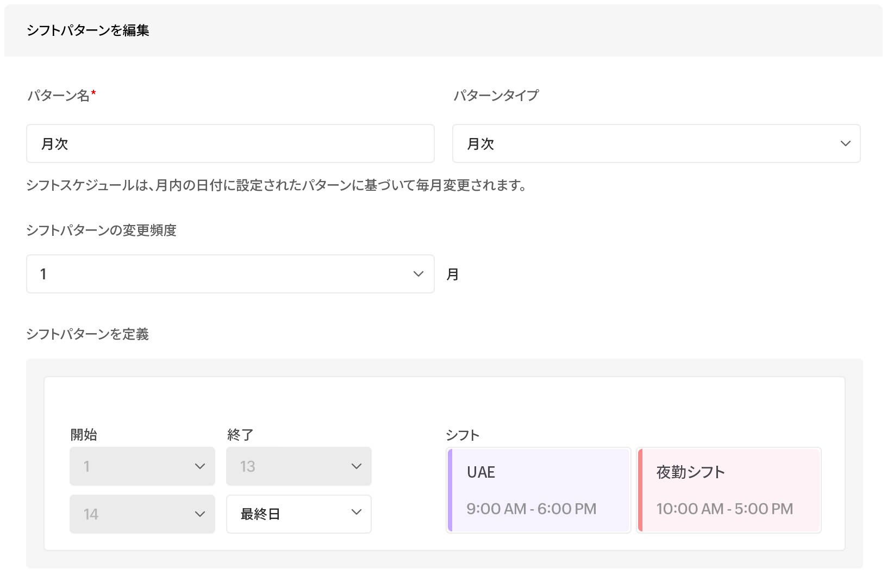
Task: Click the chevron on the 開始 day 1 selector
Action: tap(199, 466)
